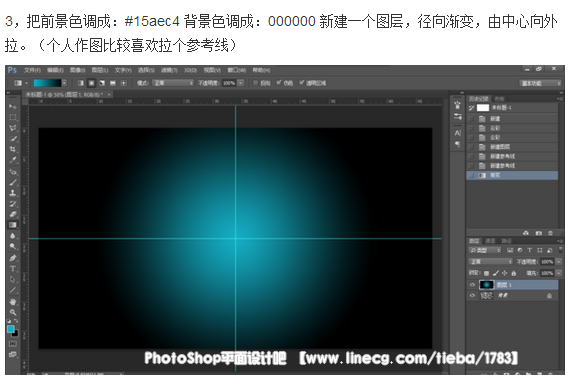Choose angle gradient type in options bar
Image resolution: width=568 pixels, height=375 pixels.
pos(102,83)
